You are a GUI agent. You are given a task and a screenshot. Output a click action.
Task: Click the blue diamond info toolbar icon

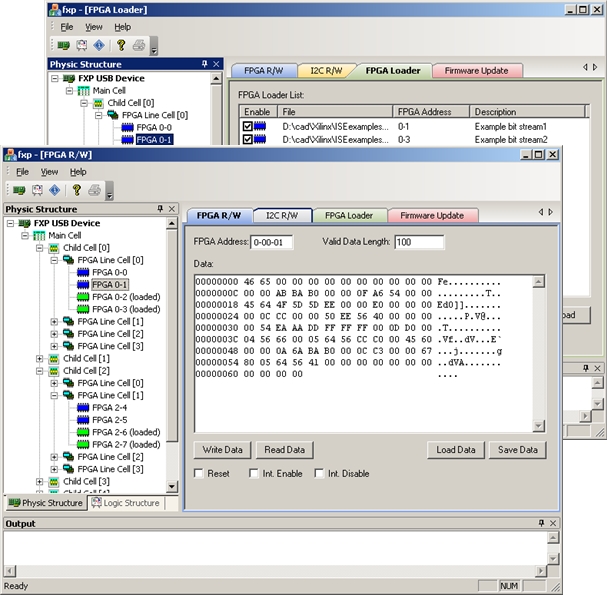(53, 190)
